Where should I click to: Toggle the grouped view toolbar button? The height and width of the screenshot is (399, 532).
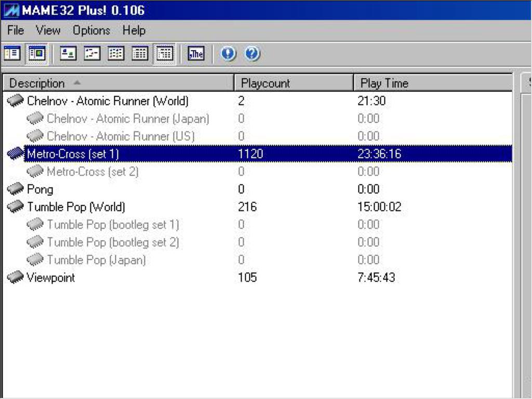[x=164, y=54]
